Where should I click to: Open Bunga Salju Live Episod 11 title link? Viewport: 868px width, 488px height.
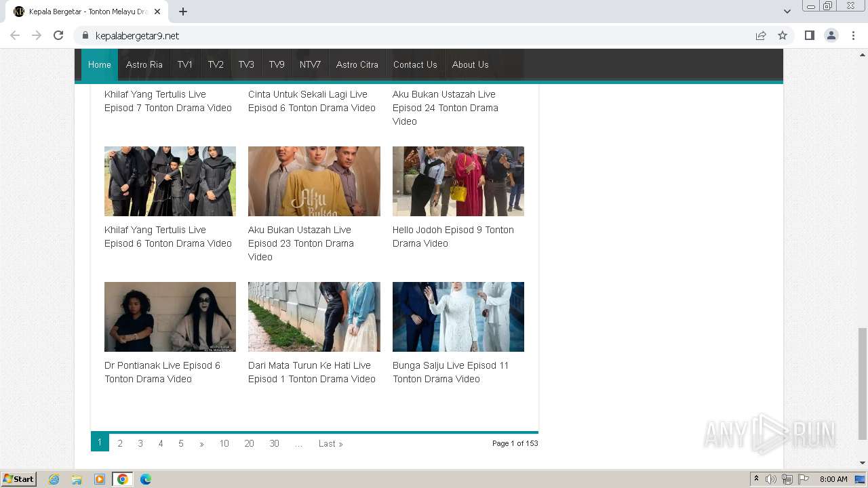[x=450, y=372]
